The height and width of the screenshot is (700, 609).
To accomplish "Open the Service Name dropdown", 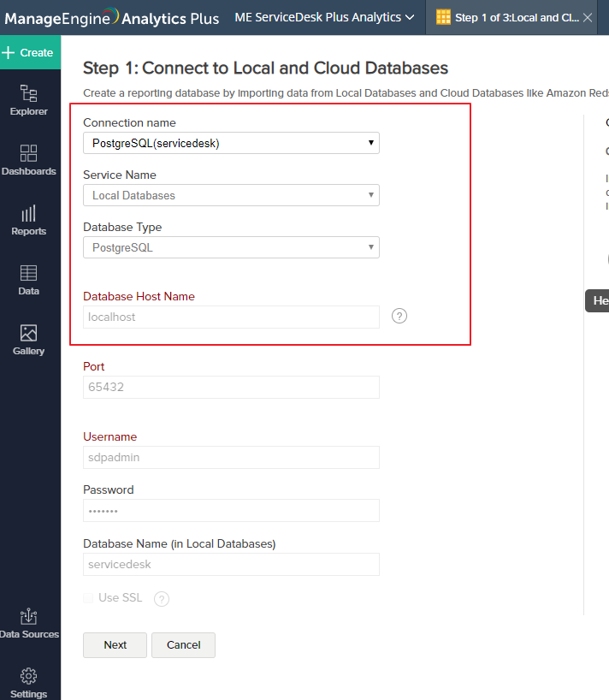I will (x=231, y=195).
